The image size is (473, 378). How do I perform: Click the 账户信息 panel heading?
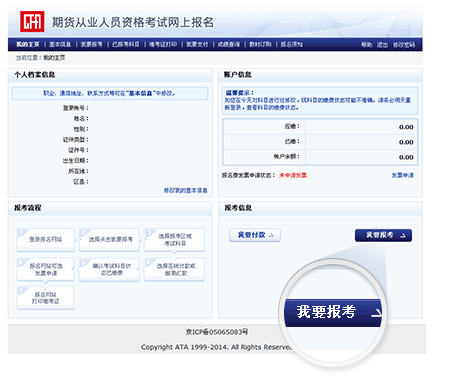point(238,75)
